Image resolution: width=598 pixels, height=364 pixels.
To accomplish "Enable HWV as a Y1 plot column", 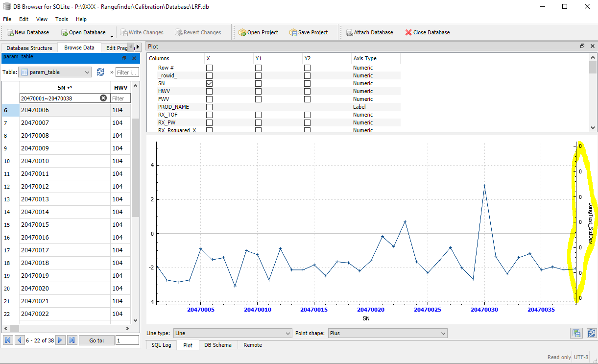I will (259, 91).
